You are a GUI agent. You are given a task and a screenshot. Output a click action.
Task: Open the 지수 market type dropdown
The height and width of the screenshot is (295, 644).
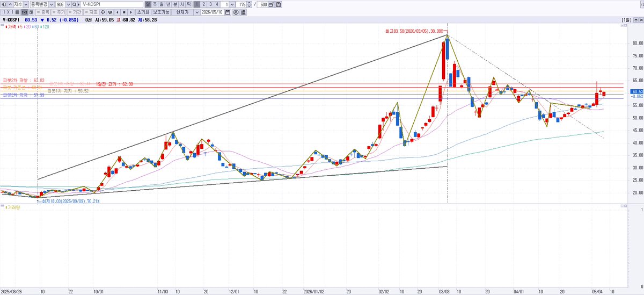coord(26,4)
